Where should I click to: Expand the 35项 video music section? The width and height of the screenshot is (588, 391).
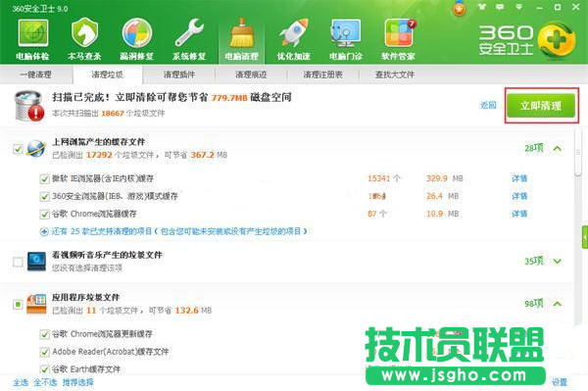click(x=558, y=261)
